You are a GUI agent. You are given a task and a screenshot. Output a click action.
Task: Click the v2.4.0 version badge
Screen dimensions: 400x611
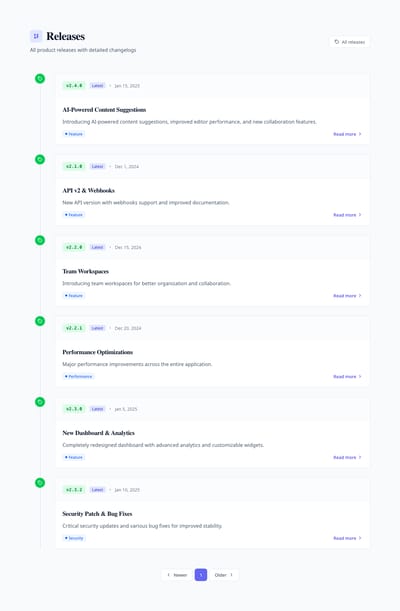(x=74, y=85)
